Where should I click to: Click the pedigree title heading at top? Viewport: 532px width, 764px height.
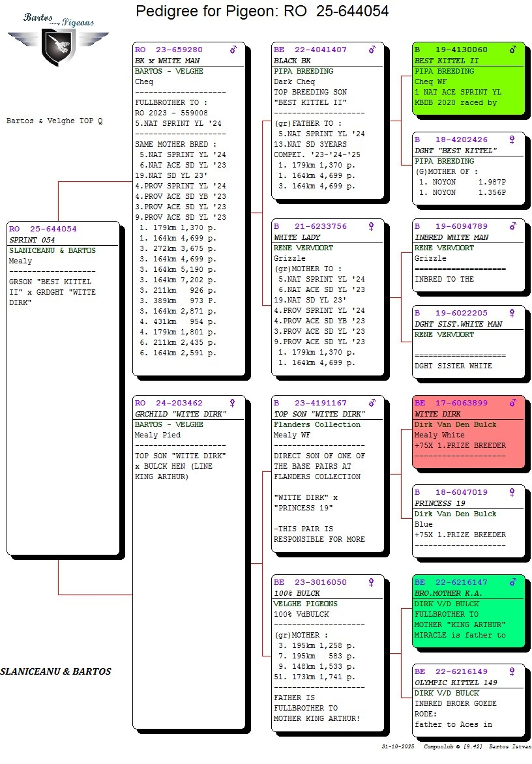(x=262, y=11)
